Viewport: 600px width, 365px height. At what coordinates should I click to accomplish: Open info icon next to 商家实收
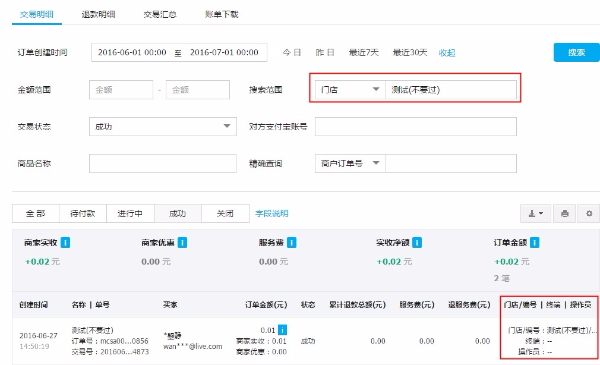click(65, 243)
